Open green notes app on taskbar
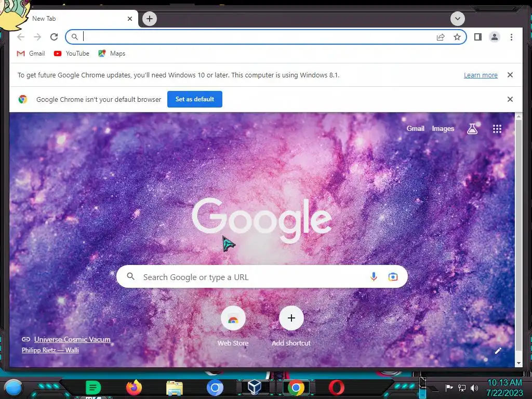Viewport: 532px width, 399px height. [x=93, y=388]
